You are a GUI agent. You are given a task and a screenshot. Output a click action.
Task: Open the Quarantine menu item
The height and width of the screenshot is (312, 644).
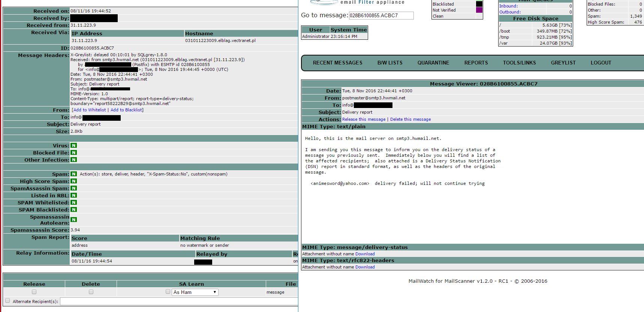pyautogui.click(x=433, y=63)
